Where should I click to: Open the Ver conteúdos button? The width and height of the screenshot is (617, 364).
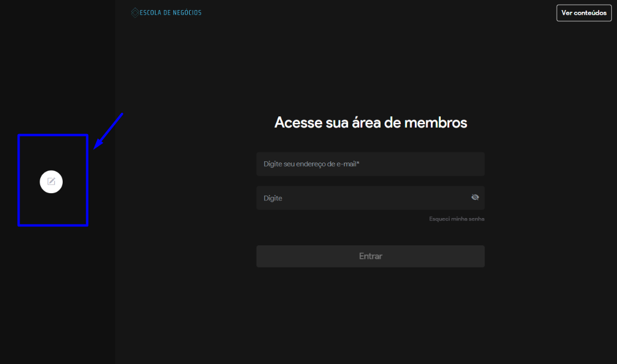tap(583, 13)
